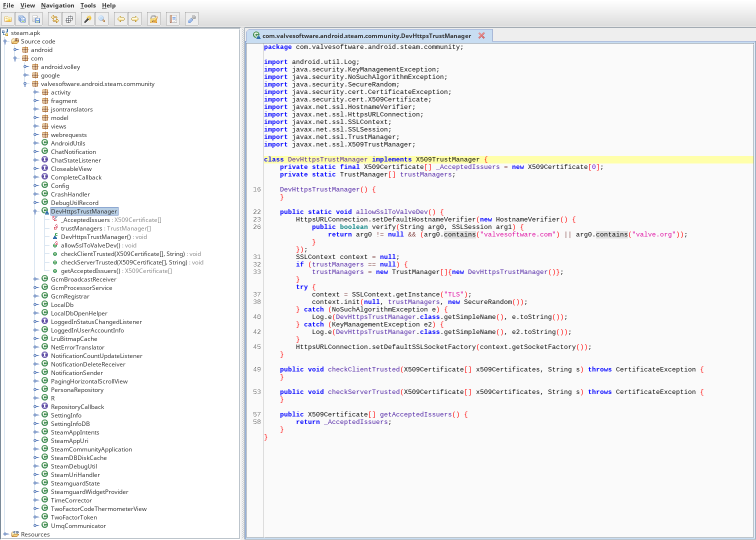Viewport: 756px width, 540px height.
Task: Expand the android package node
Action: pyautogui.click(x=15, y=50)
